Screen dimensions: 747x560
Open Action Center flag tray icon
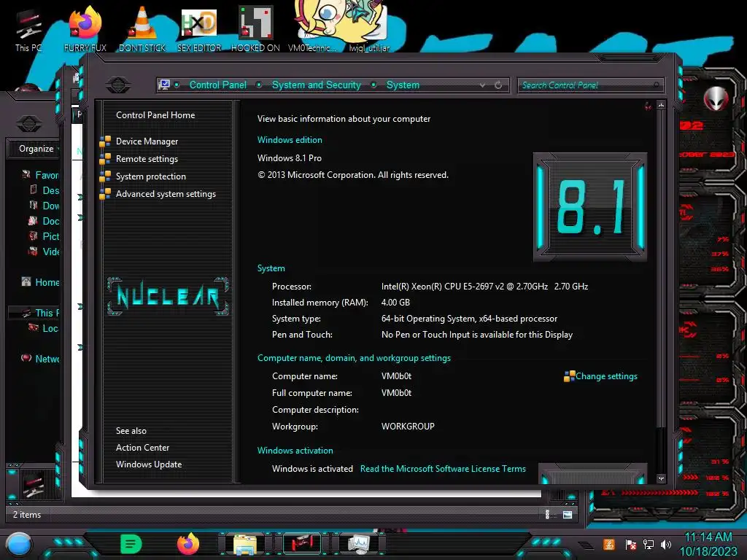coord(630,544)
